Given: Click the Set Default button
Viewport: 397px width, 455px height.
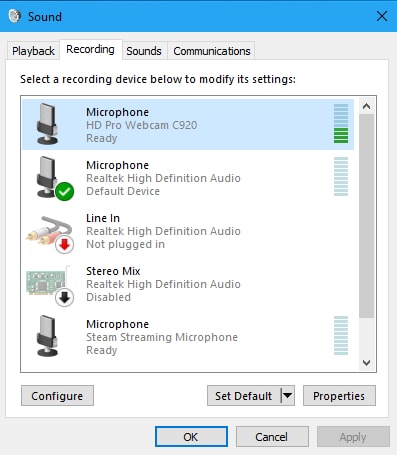Looking at the screenshot, I should pyautogui.click(x=244, y=396).
